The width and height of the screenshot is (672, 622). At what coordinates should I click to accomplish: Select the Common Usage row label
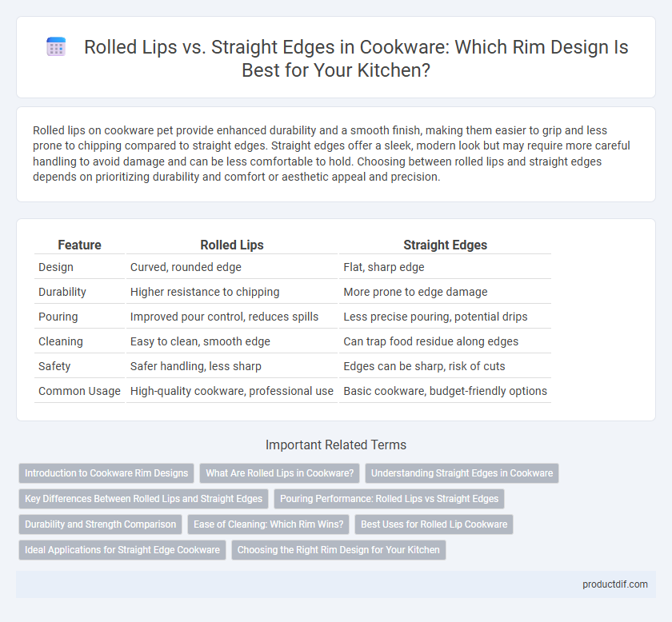tap(79, 391)
